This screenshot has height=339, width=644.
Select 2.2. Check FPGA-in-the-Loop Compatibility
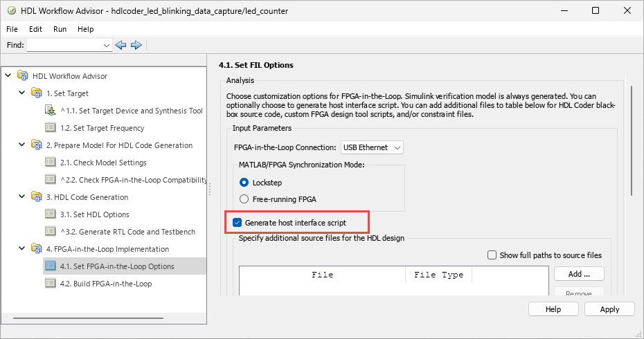click(x=133, y=180)
